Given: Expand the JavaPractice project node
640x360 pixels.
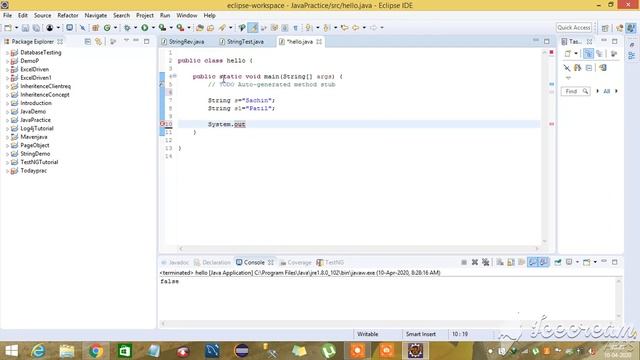Looking at the screenshot, I should click(7, 120).
